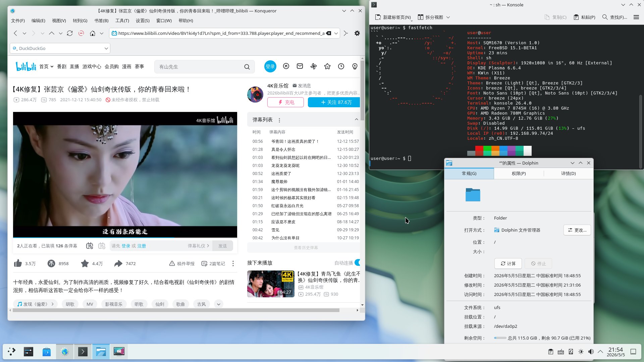Toggle the 自动连播 autoplay switch

pyautogui.click(x=358, y=262)
